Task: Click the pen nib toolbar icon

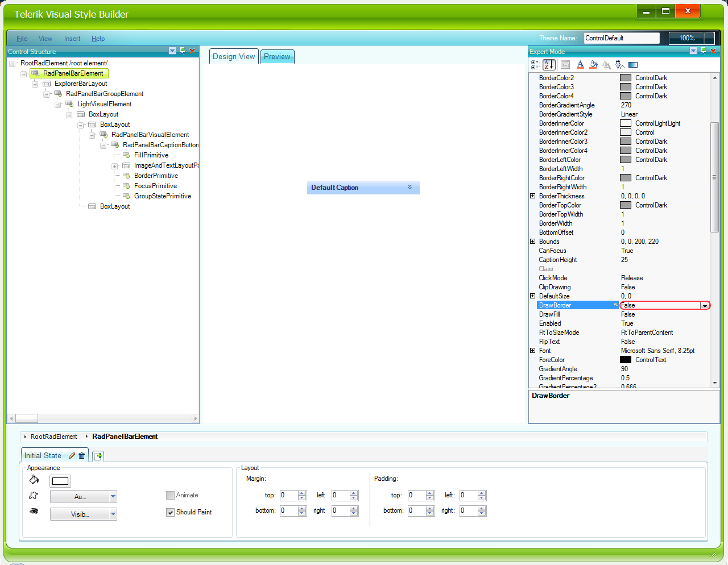Action: click(x=620, y=65)
